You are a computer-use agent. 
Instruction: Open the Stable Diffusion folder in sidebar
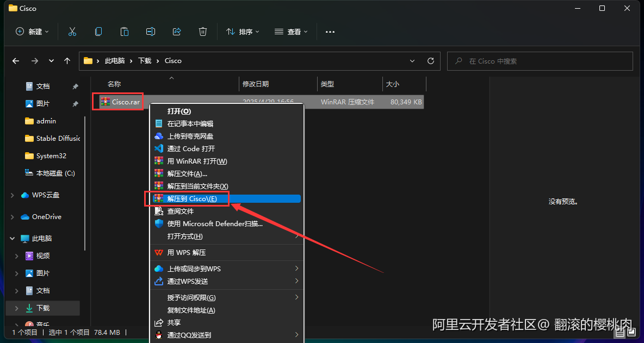point(52,138)
